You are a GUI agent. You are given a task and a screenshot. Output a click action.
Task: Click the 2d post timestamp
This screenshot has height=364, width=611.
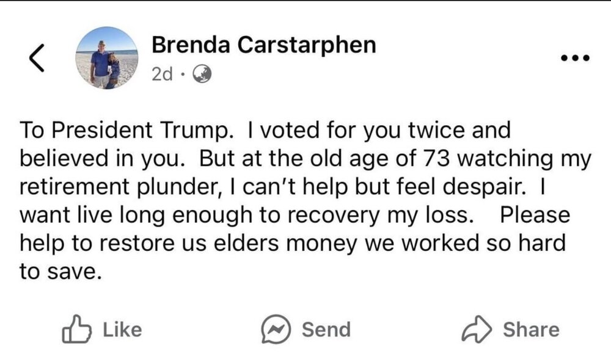pyautogui.click(x=162, y=75)
